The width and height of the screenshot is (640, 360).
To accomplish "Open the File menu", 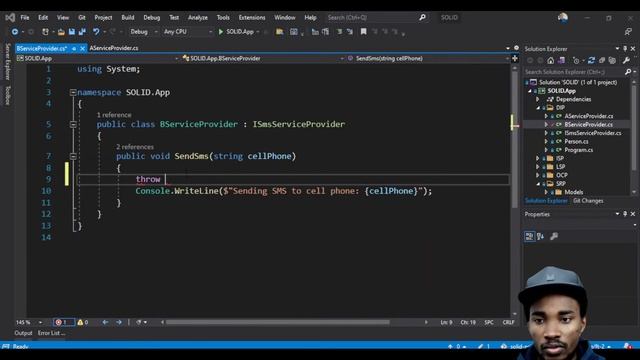I will pos(25,18).
